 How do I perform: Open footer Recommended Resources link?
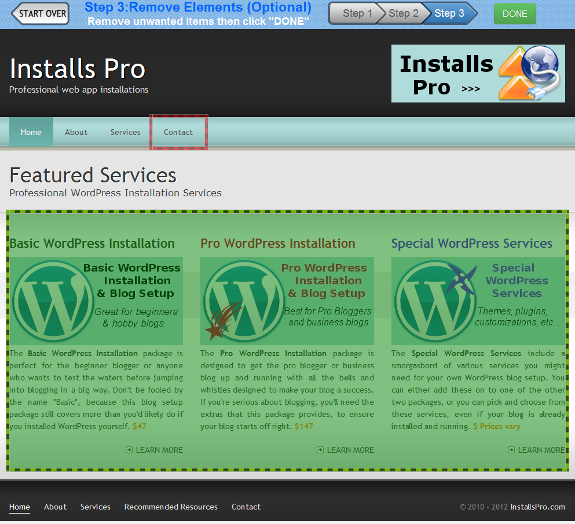coord(171,507)
